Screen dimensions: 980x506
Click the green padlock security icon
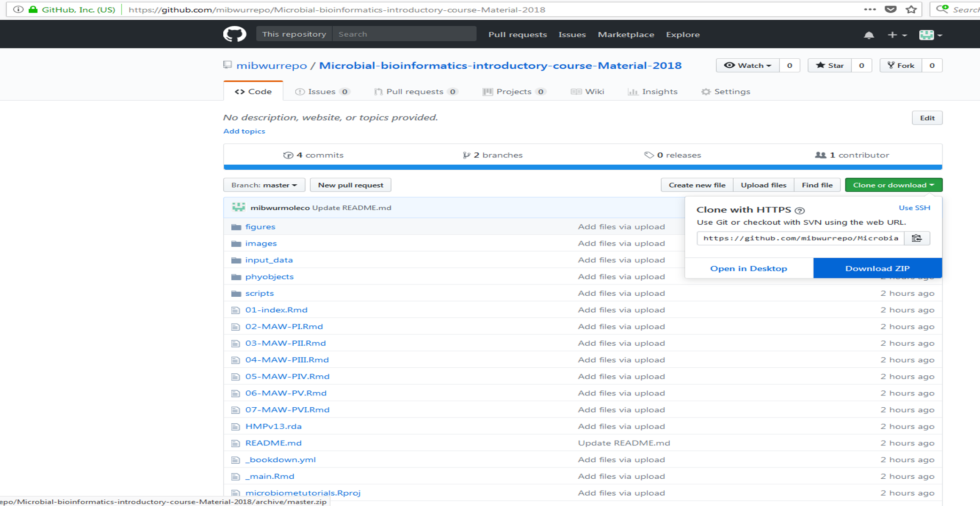[33, 9]
